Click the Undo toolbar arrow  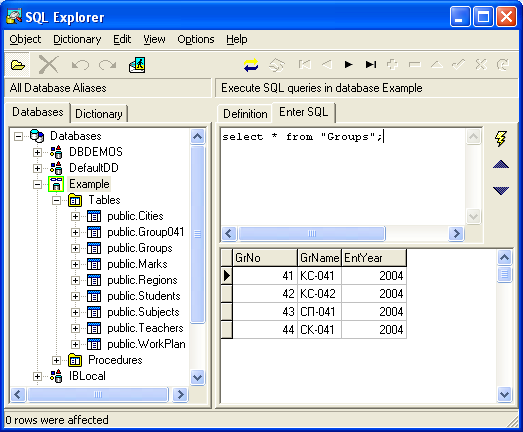[x=80, y=65]
